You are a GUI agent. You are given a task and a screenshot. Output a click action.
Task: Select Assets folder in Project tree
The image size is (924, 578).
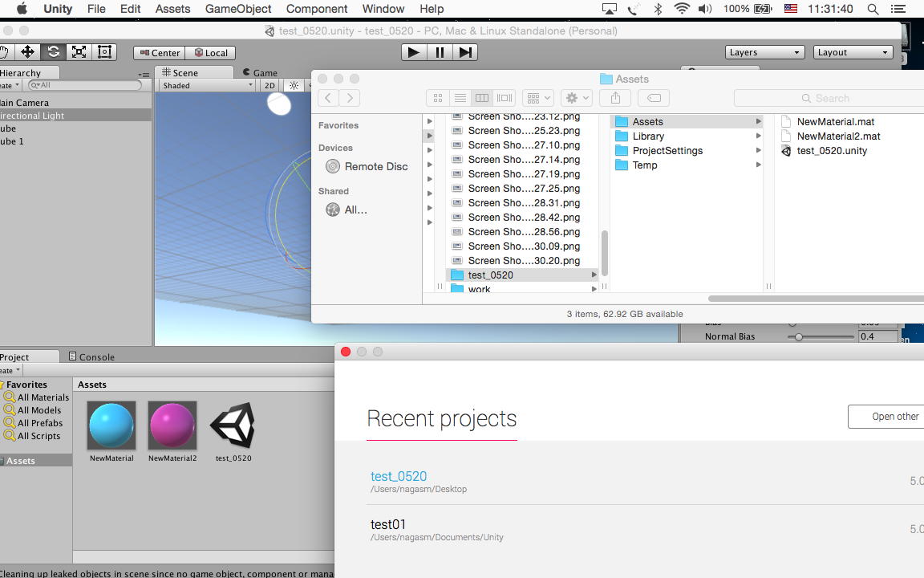(x=35, y=461)
